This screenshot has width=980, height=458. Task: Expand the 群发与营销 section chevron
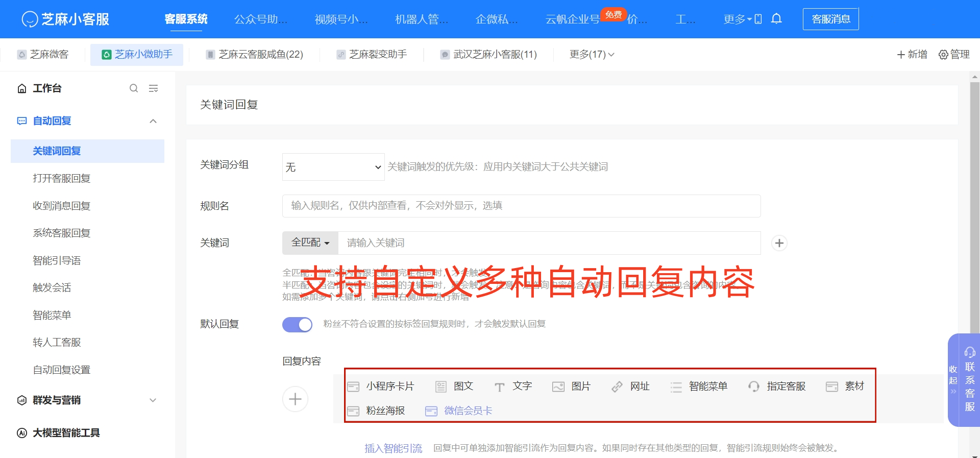click(x=153, y=400)
